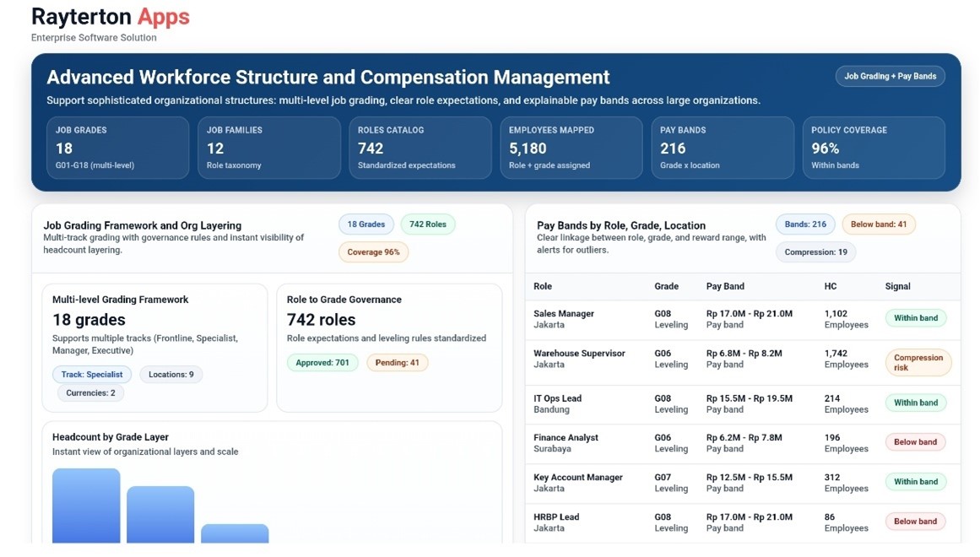
Task: Open the Job Families stat card
Action: click(268, 148)
